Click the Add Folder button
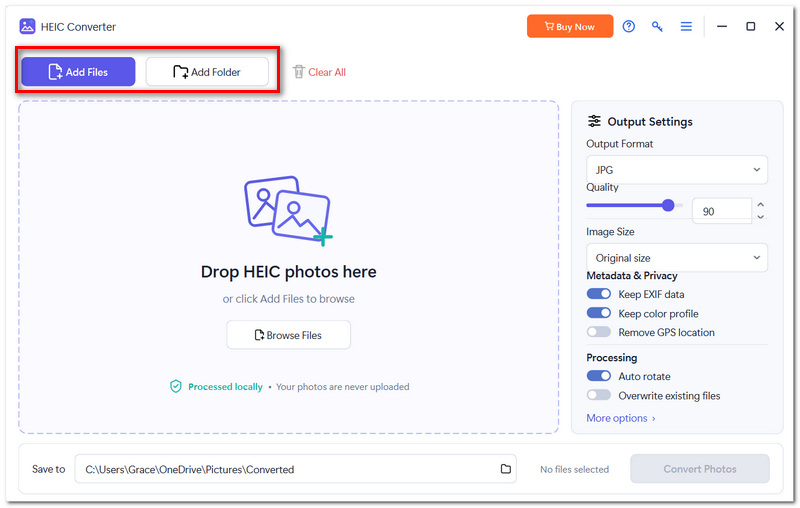The height and width of the screenshot is (508, 800). click(x=207, y=72)
